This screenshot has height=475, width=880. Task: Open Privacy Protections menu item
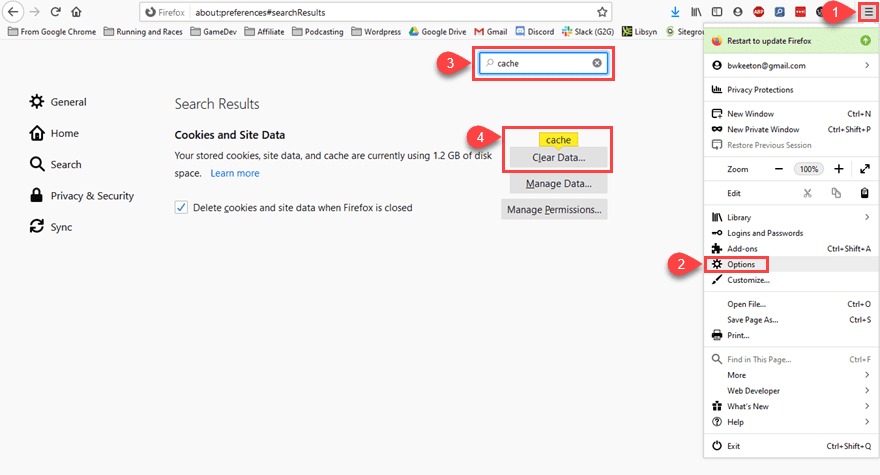[791, 90]
